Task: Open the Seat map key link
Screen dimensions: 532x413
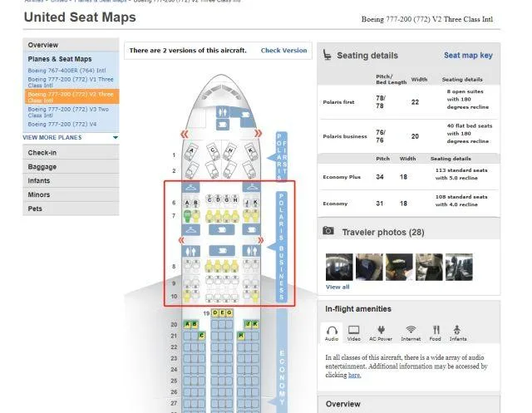Action: tap(467, 56)
